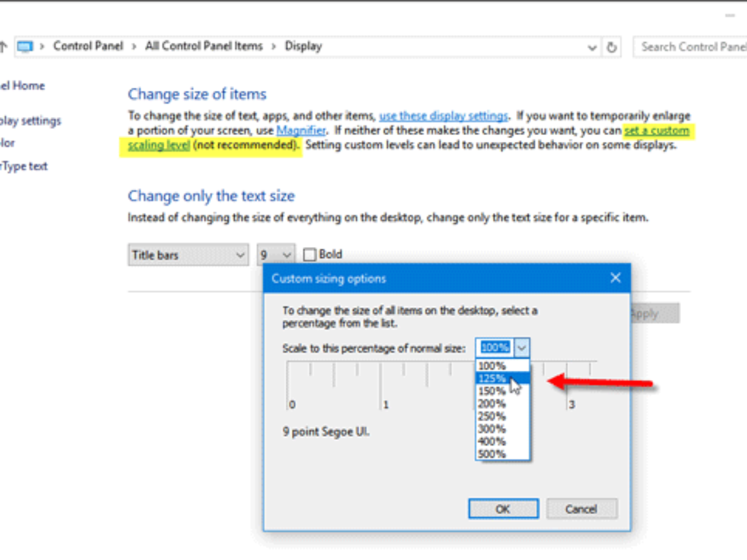Open the font size 9 dropdown

point(275,255)
